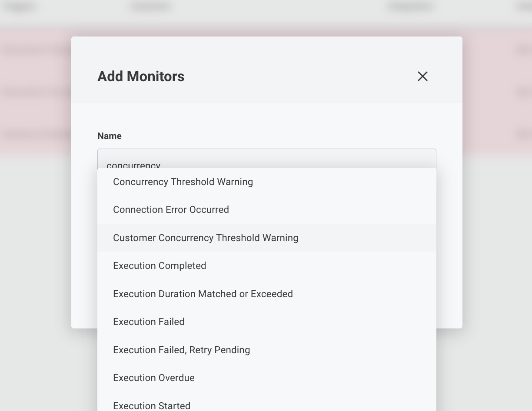The width and height of the screenshot is (532, 411).
Task: Place the cursor after the "concurrency" text
Action: tap(162, 166)
